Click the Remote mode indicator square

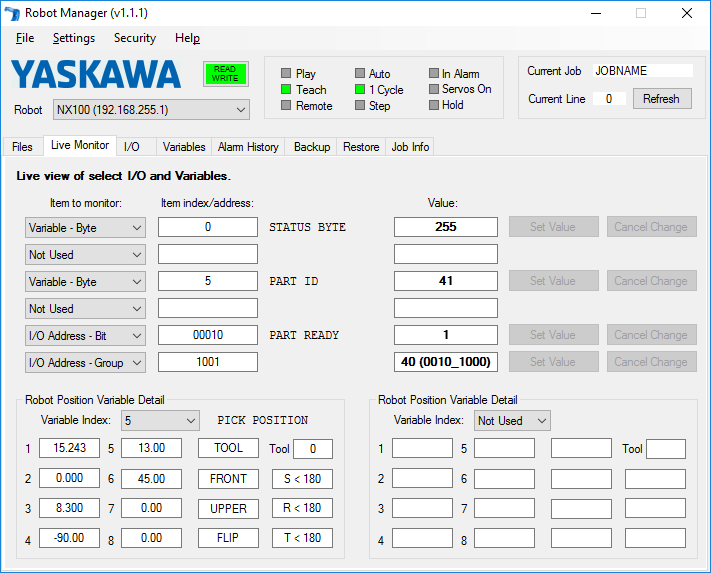coord(286,106)
